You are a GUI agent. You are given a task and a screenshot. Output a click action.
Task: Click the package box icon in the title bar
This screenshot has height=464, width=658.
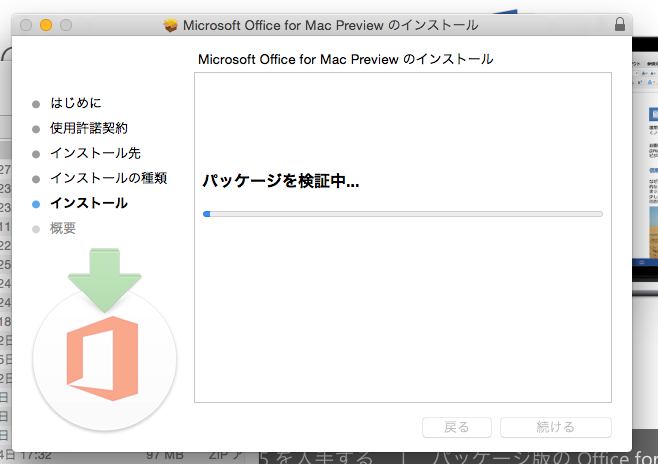click(170, 26)
